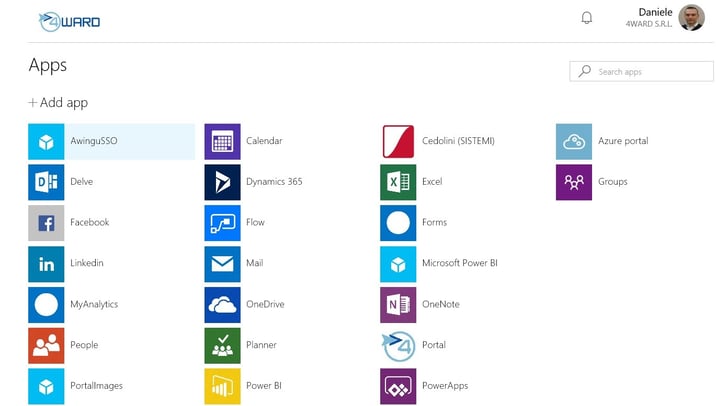The image size is (716, 406).
Task: Click the 4WARD logo in header
Action: [69, 21]
